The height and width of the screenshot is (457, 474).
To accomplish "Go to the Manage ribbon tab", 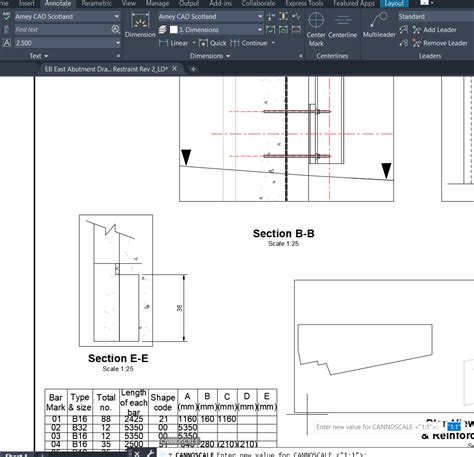I will (157, 3).
